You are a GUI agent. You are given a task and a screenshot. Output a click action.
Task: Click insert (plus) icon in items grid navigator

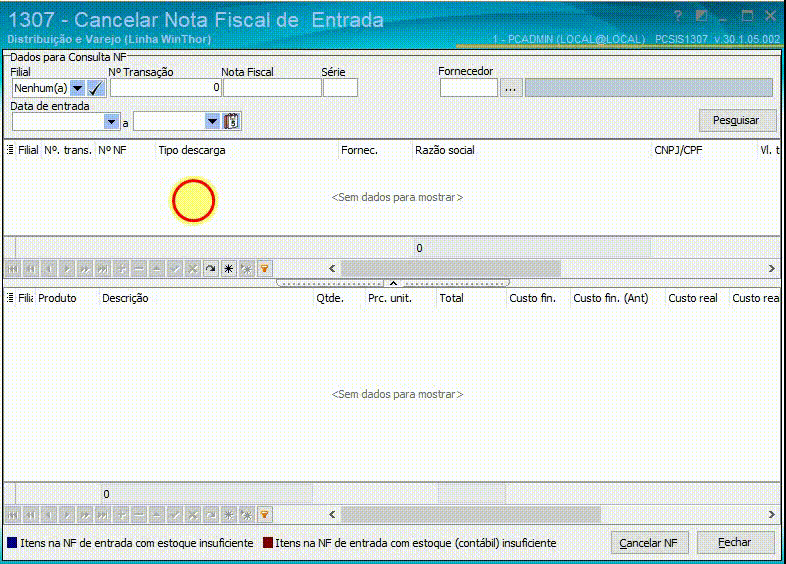tap(121, 515)
